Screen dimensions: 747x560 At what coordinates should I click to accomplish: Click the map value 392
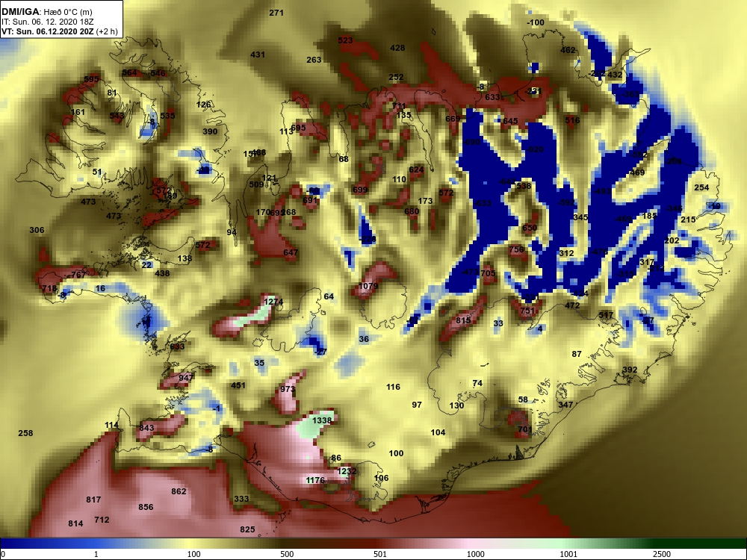click(x=630, y=370)
